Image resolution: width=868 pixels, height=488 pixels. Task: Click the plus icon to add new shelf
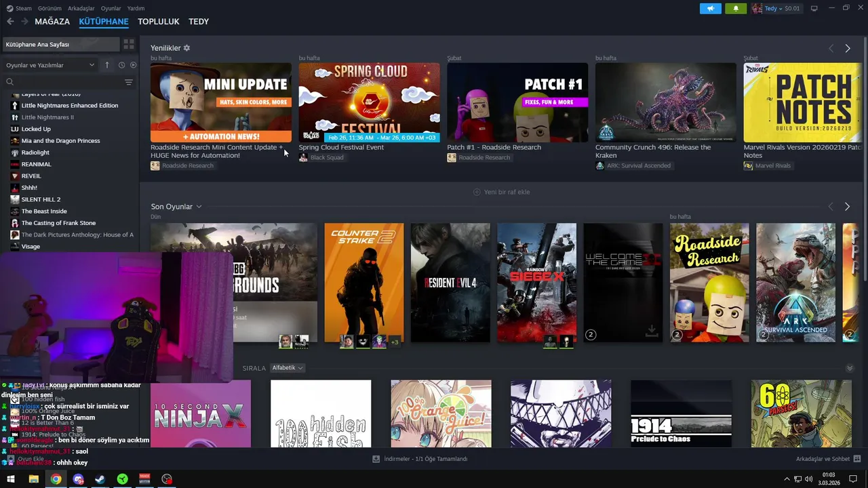pyautogui.click(x=477, y=192)
